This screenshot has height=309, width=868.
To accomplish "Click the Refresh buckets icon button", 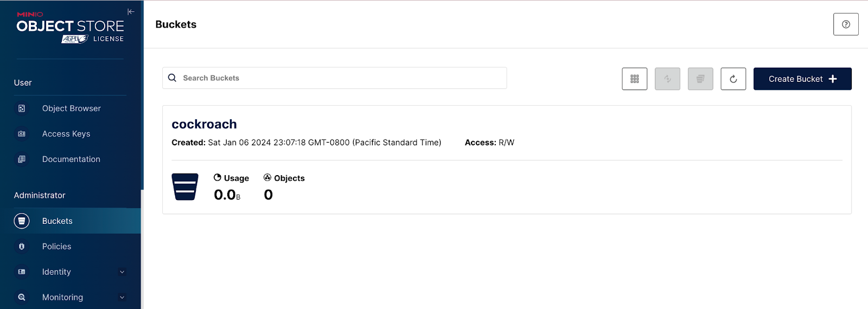I will 733,79.
